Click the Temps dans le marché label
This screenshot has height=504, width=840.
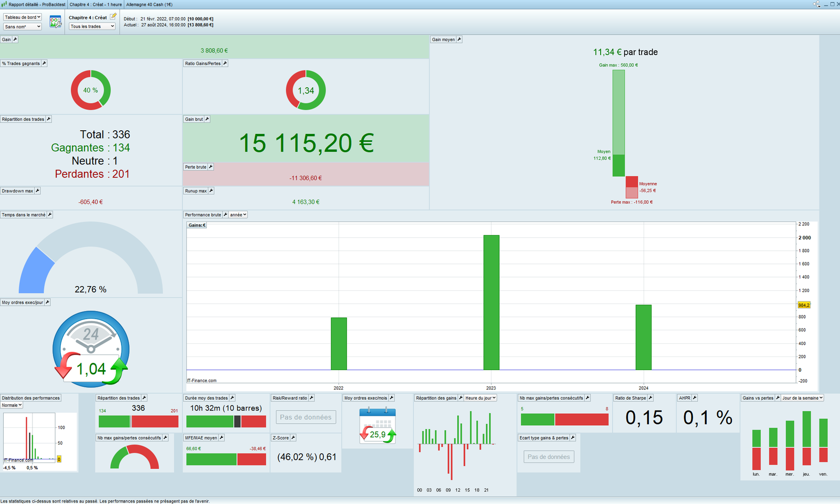tap(24, 215)
